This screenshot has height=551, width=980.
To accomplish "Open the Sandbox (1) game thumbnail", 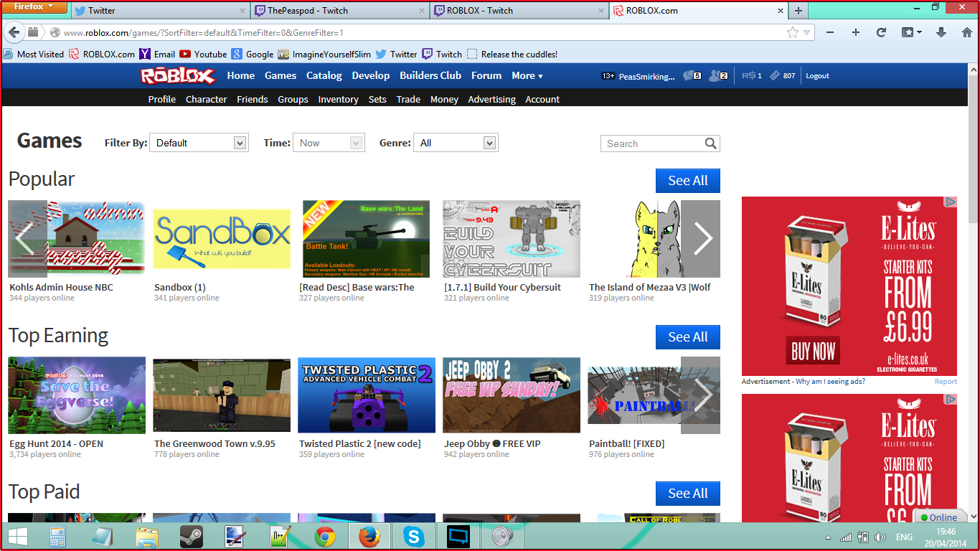I will pos(222,239).
